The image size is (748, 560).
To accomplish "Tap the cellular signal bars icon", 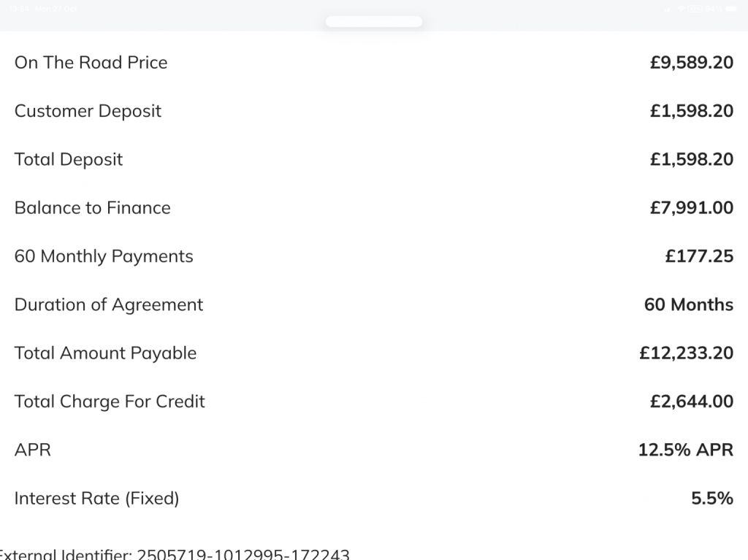I will pyautogui.click(x=668, y=9).
